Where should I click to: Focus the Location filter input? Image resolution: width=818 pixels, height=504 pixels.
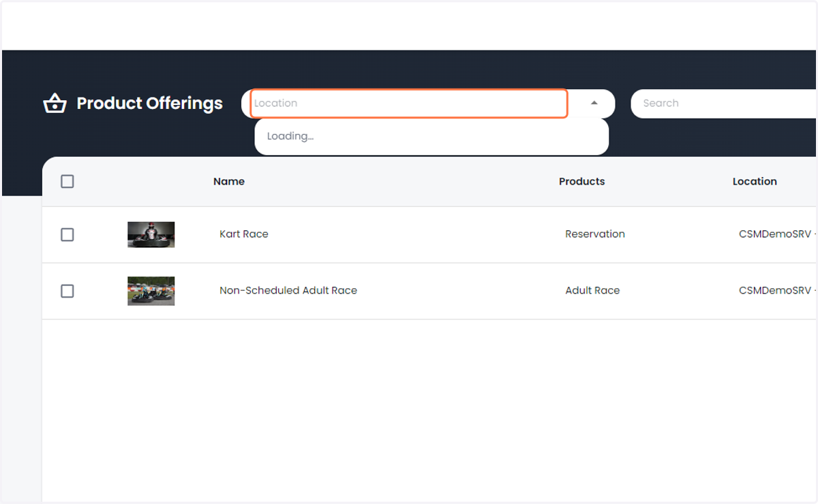click(409, 104)
